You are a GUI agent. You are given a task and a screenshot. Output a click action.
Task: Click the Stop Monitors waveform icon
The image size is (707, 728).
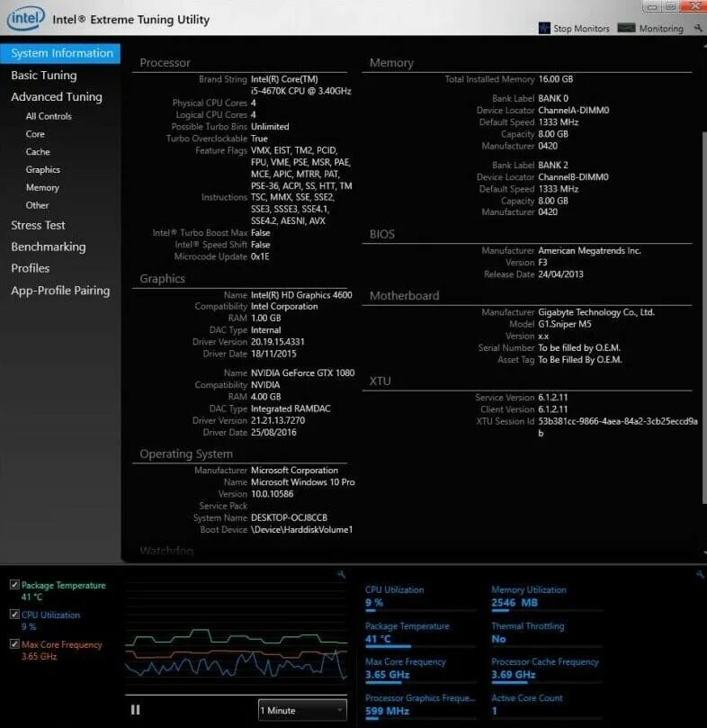pyautogui.click(x=544, y=28)
